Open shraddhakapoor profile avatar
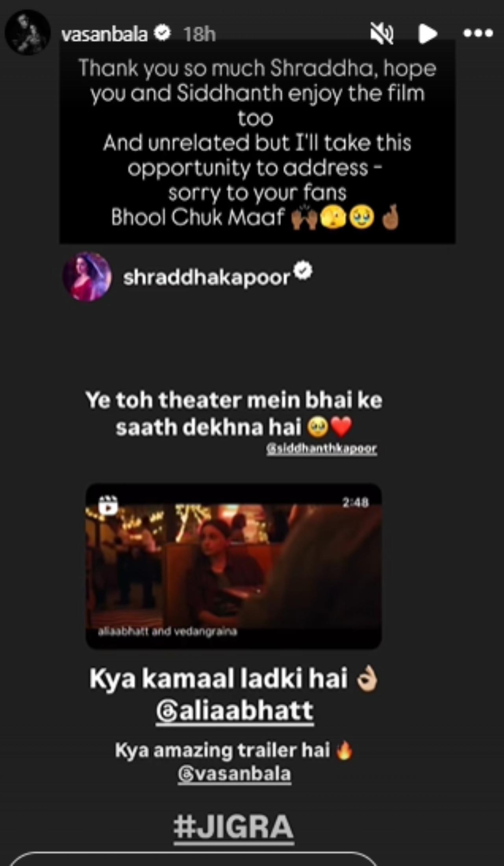504x866 pixels. (x=87, y=277)
